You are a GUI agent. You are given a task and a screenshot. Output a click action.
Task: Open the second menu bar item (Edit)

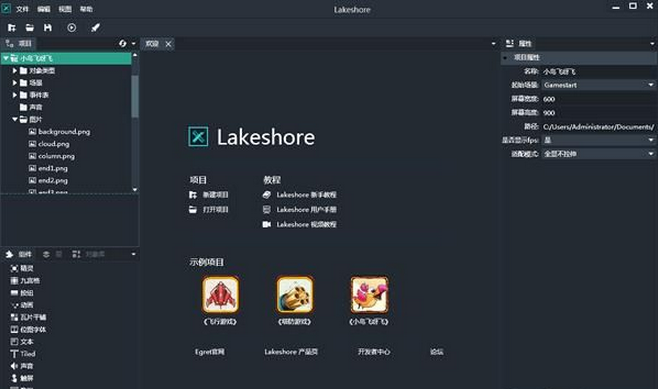coord(44,9)
